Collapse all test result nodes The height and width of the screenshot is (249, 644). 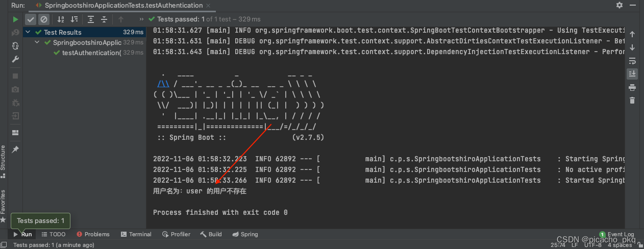104,19
